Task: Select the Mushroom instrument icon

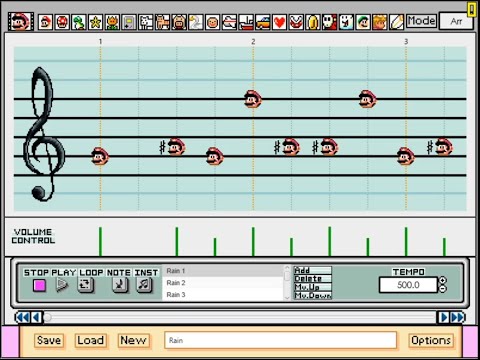Action: (62, 22)
